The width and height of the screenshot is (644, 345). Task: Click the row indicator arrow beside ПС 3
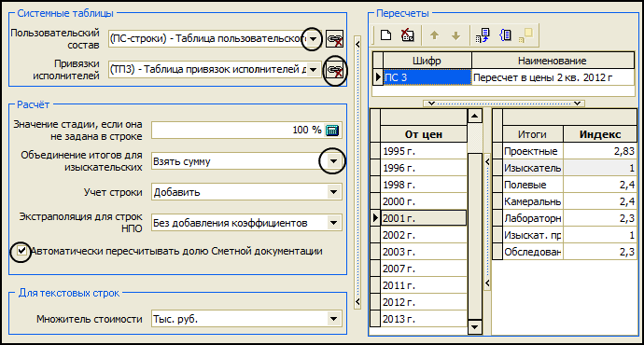(378, 77)
